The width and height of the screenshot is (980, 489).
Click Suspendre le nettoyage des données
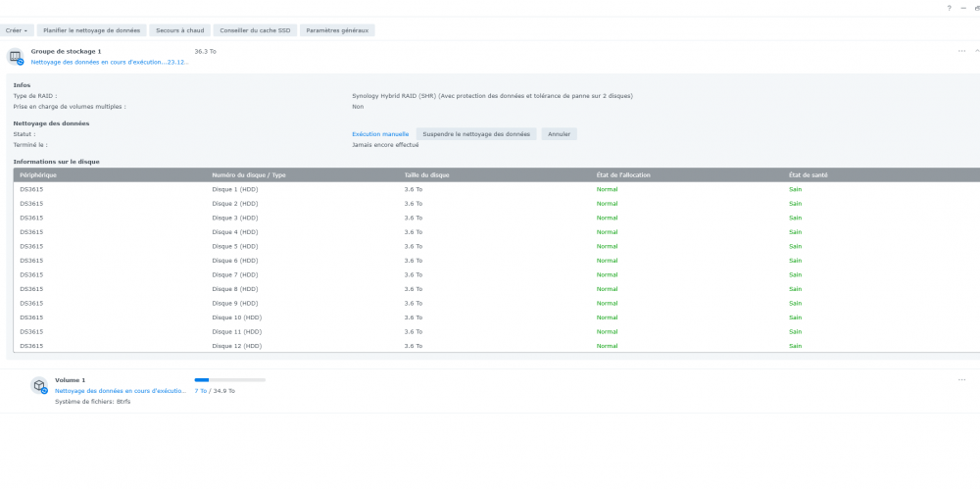[x=476, y=134]
